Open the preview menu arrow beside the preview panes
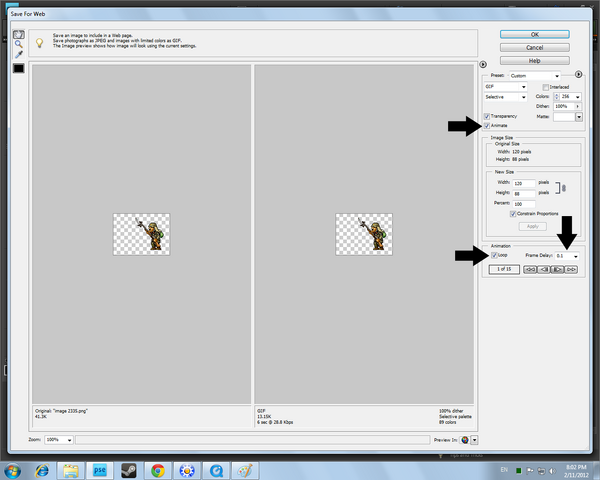This screenshot has width=600, height=480. (483, 64)
